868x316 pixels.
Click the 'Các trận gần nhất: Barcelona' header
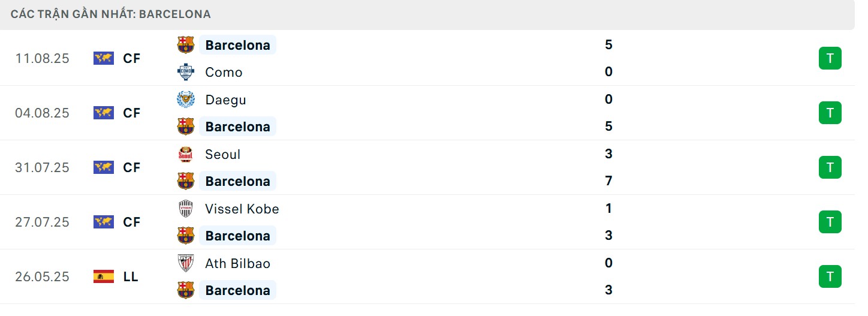[111, 14]
